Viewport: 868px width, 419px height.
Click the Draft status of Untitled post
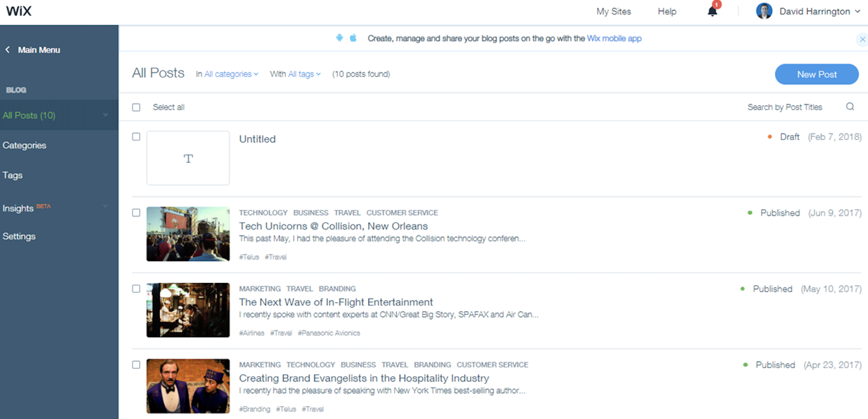[x=790, y=137]
